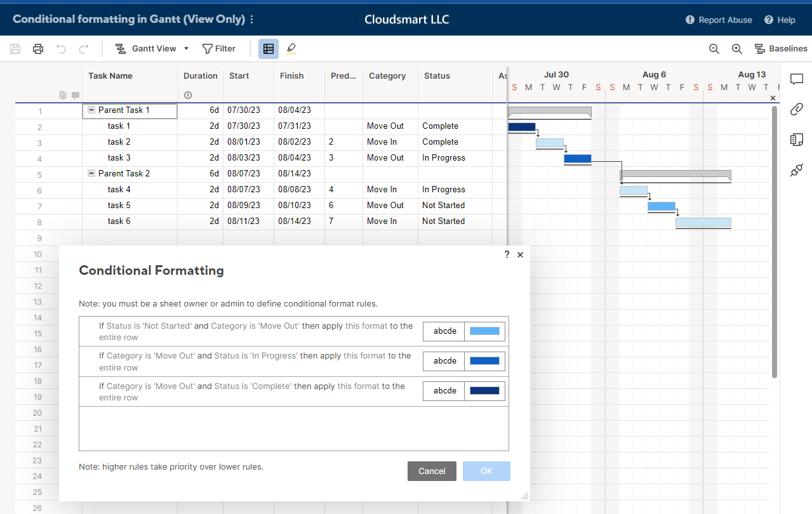Click the Undo arrow icon
The image size is (812, 514).
[60, 49]
